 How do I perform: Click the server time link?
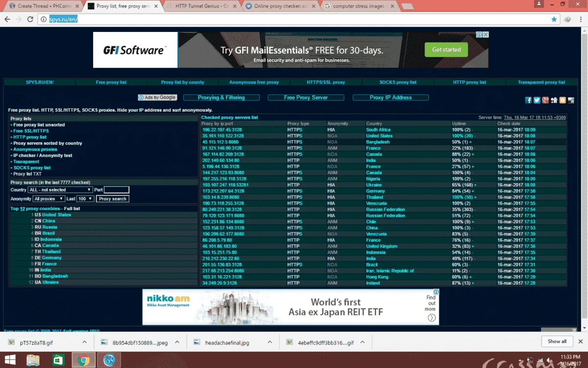535,118
